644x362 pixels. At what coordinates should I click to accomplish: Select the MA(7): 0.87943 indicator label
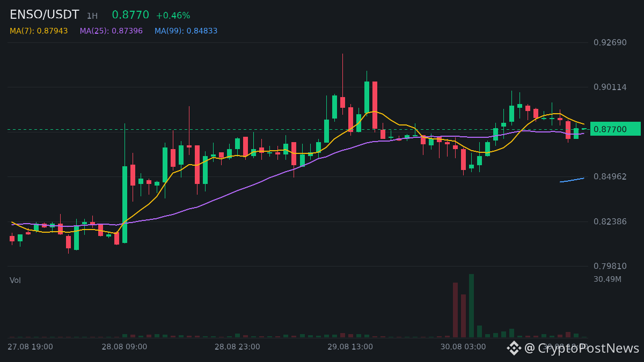click(x=39, y=31)
